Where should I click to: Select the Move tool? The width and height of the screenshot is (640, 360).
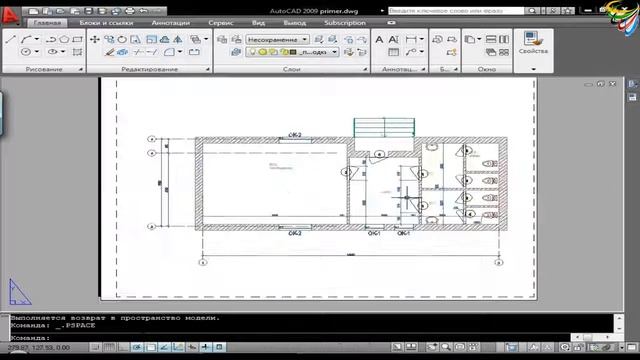click(95, 40)
